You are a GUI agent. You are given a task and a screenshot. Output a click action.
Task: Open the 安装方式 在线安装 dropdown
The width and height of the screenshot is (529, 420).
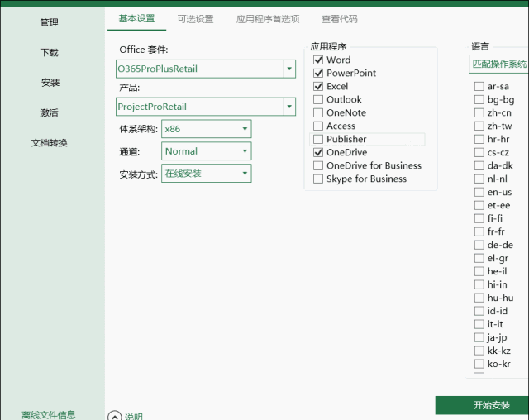click(x=207, y=174)
